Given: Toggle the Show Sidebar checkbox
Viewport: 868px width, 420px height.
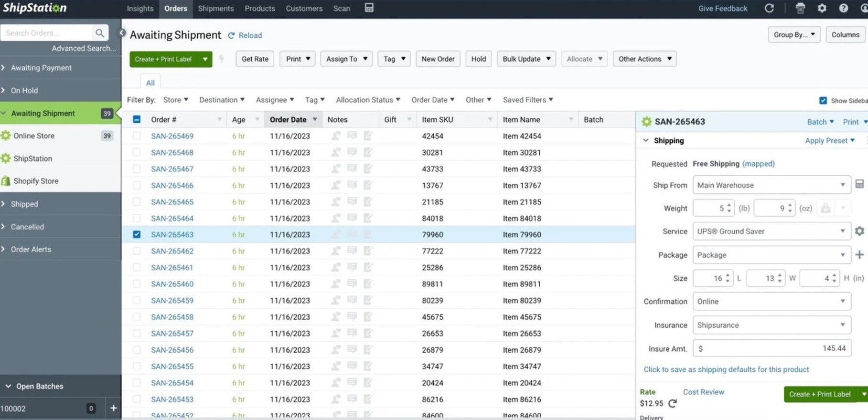Looking at the screenshot, I should (823, 100).
